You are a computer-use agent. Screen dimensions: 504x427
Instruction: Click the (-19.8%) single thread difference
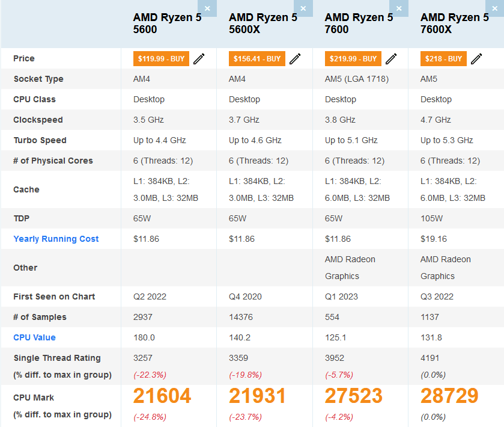245,375
